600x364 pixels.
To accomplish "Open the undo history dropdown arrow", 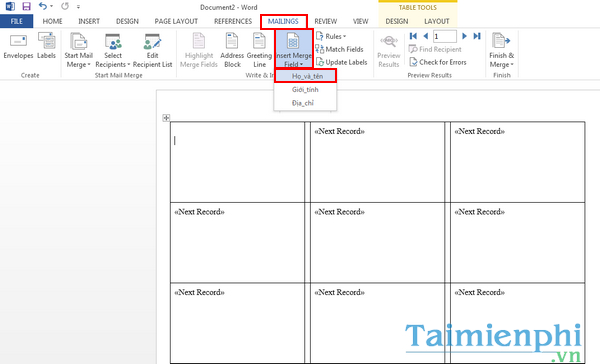I will pos(52,7).
